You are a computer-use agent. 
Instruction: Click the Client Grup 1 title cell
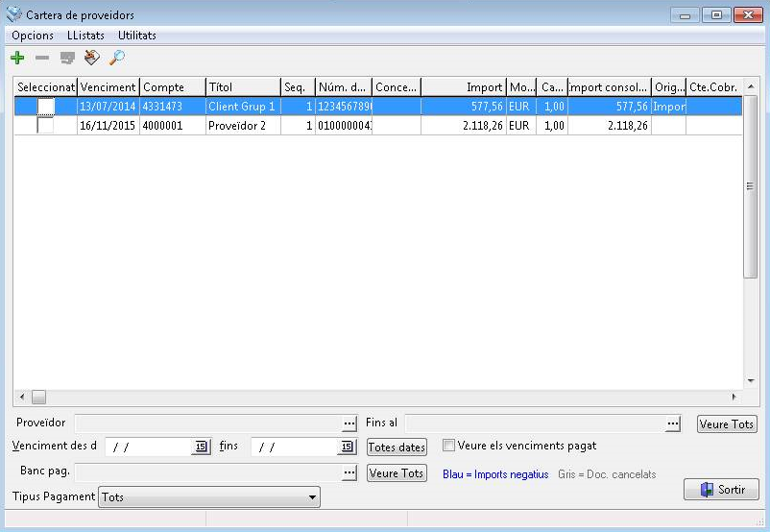point(243,106)
